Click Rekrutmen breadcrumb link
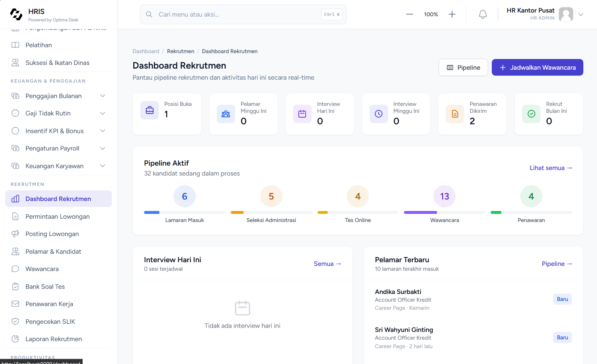Image resolution: width=597 pixels, height=364 pixels. tap(181, 51)
